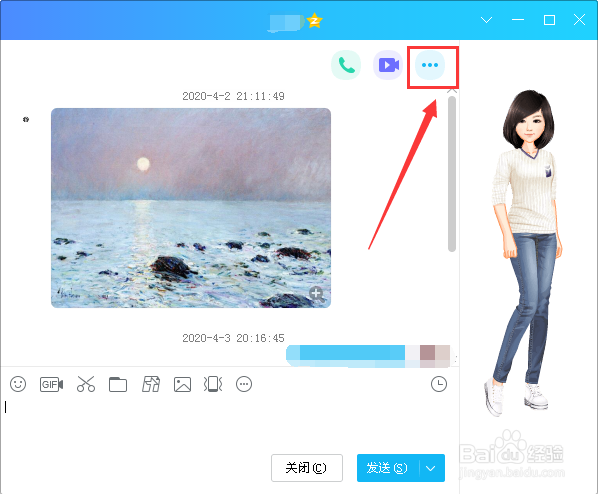Click the sender's small avatar beside the image
The height and width of the screenshot is (494, 598).
26,119
